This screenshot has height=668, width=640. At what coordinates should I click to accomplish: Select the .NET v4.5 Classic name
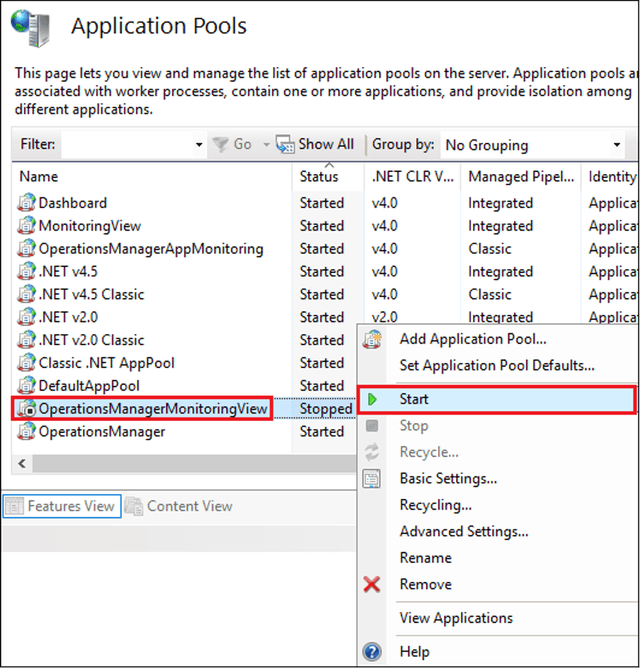91,294
